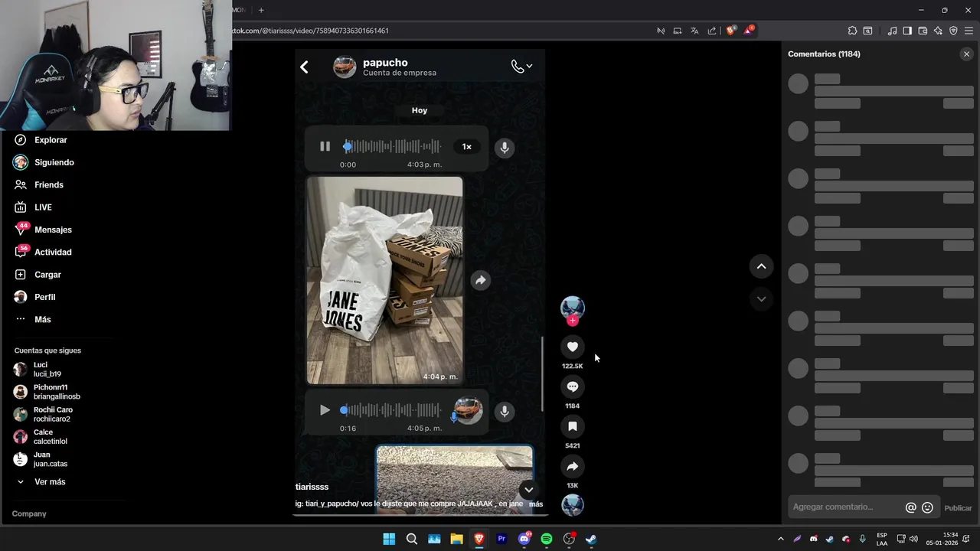Click the Publicar button
The height and width of the screenshot is (551, 980).
[x=958, y=507]
